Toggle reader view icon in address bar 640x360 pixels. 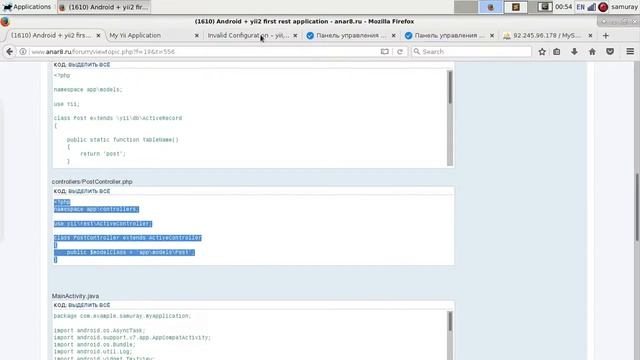tap(384, 51)
